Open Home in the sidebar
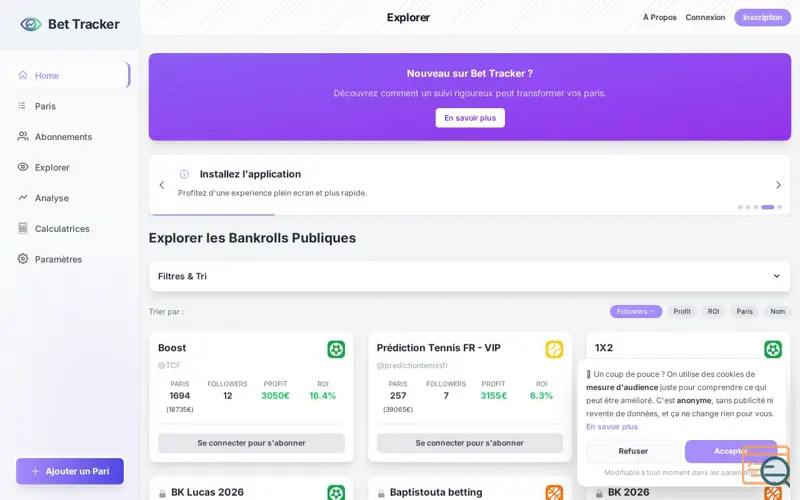The image size is (800, 500). coord(69,76)
